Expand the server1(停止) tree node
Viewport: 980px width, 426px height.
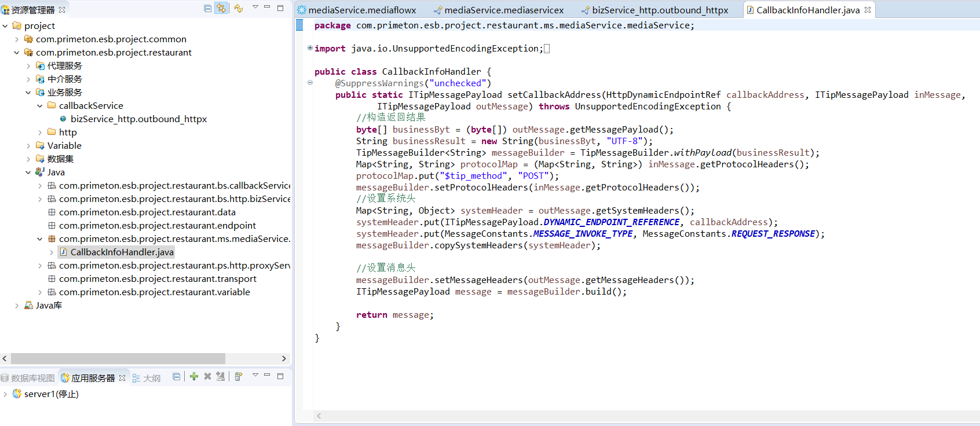(5, 394)
